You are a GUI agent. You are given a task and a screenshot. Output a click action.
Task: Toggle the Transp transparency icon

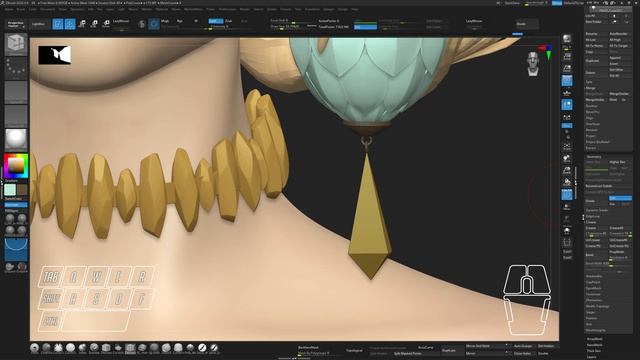(x=567, y=207)
